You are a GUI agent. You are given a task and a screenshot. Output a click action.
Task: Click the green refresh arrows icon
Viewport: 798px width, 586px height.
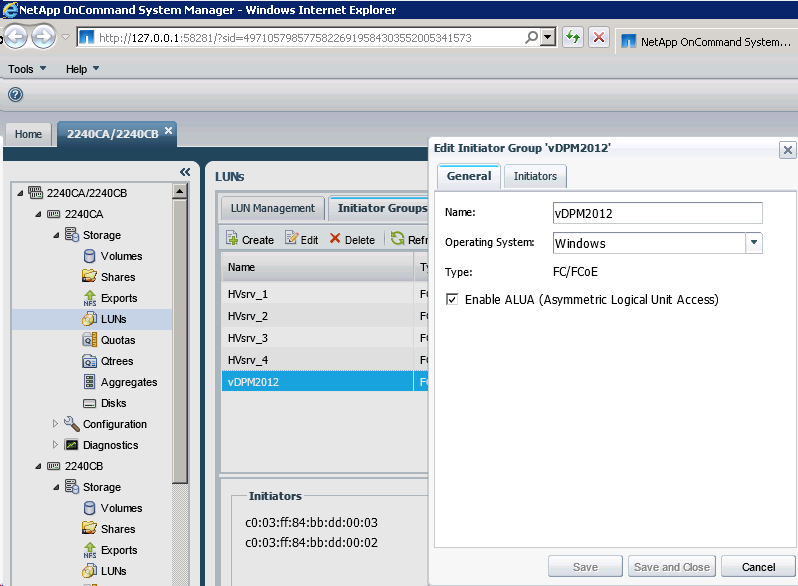pyautogui.click(x=573, y=37)
